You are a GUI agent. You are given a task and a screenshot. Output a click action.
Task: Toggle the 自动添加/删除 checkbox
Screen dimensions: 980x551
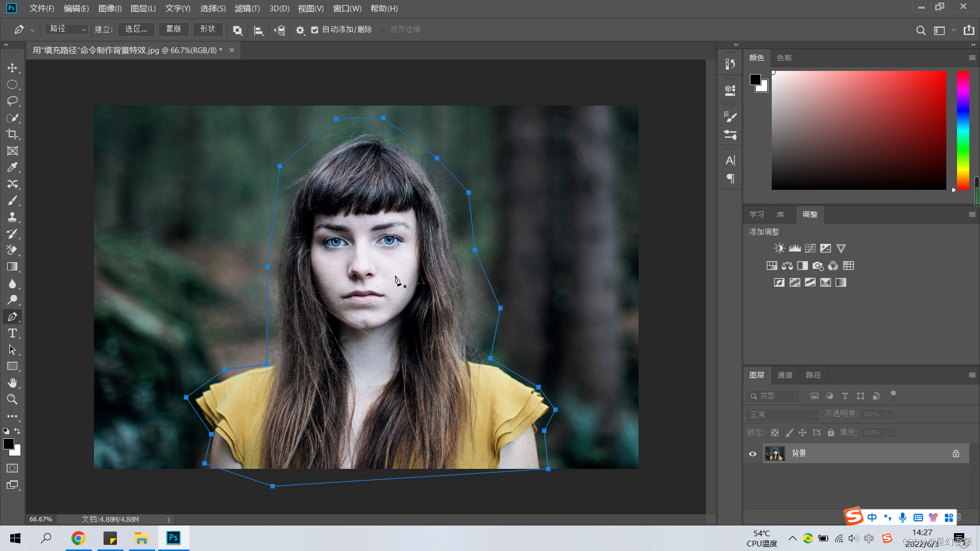pos(315,30)
